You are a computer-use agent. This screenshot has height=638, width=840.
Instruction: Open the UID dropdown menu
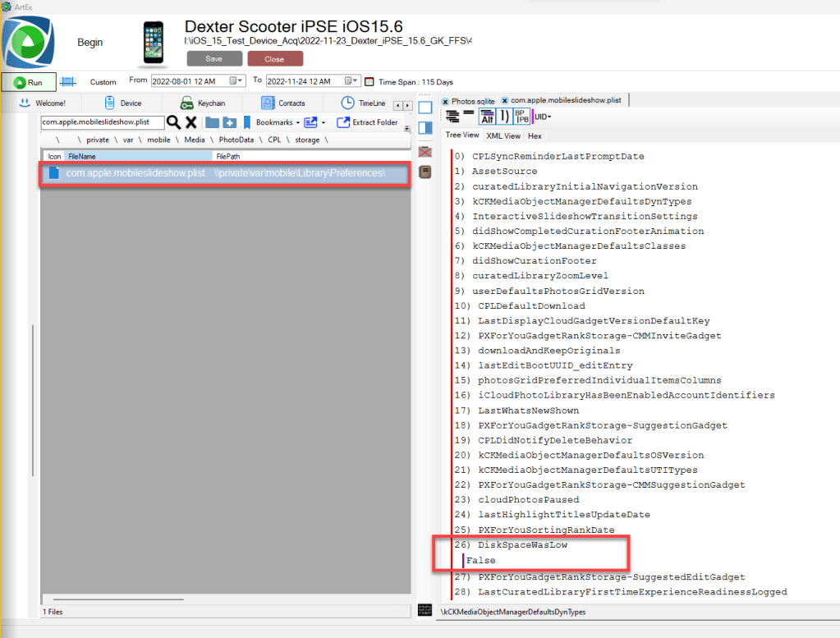coord(542,117)
